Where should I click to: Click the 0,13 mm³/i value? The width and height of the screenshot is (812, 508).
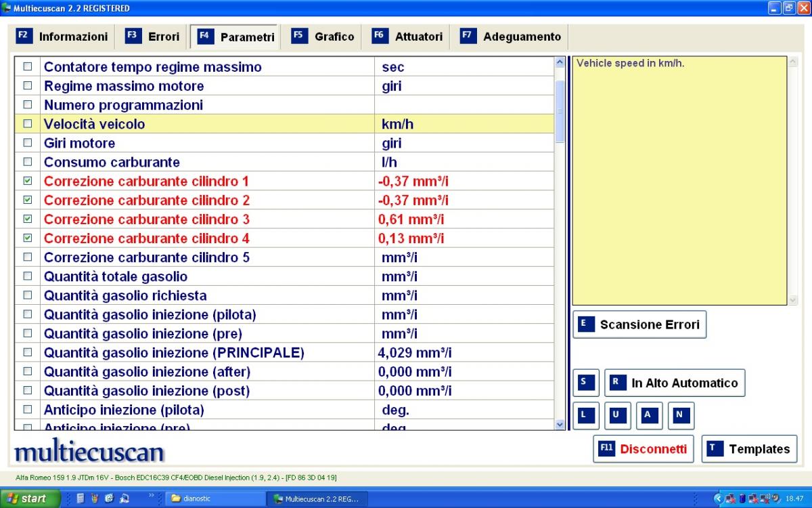(x=411, y=238)
